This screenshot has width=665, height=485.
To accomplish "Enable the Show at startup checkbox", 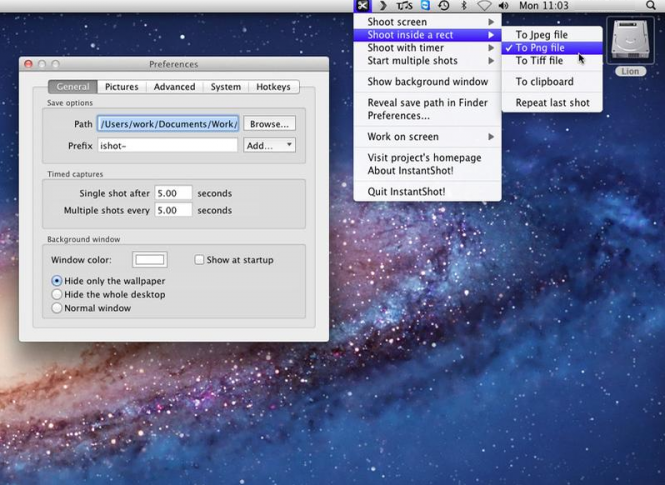I will pyautogui.click(x=199, y=260).
